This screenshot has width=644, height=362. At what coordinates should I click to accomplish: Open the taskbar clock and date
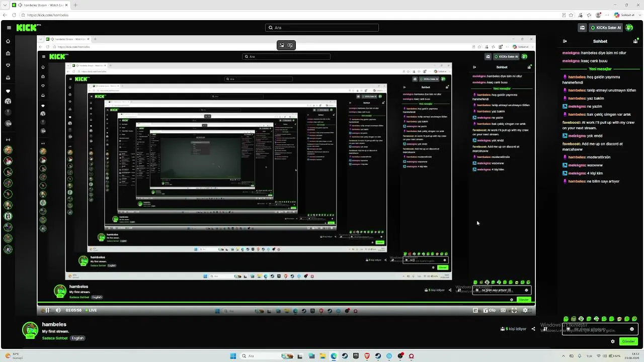(x=632, y=356)
